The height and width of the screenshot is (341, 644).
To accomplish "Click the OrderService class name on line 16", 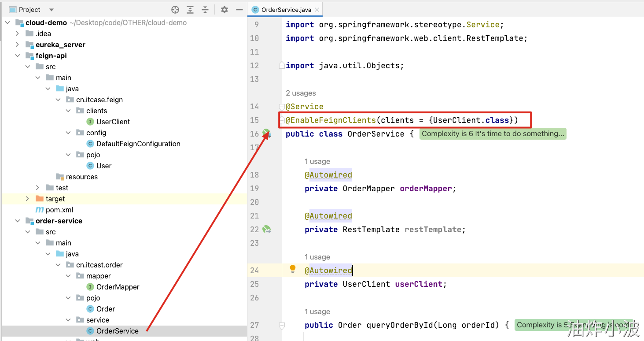I will tap(376, 134).
